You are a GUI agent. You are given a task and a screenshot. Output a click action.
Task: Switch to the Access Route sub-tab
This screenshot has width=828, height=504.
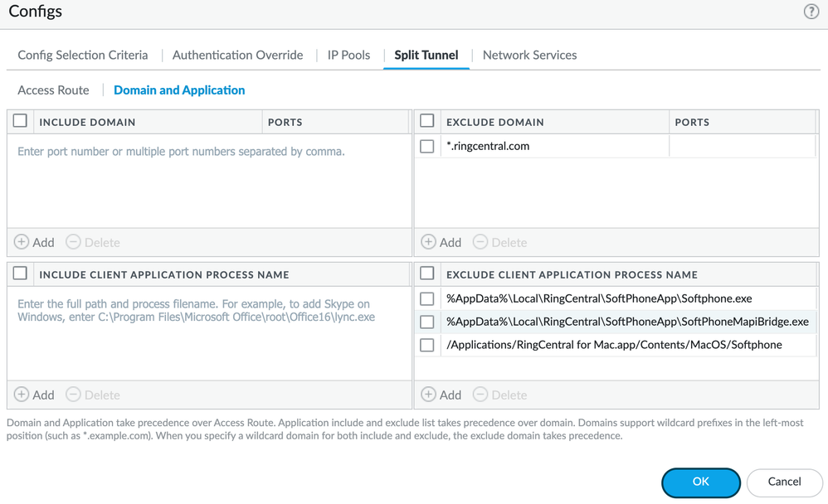53,90
